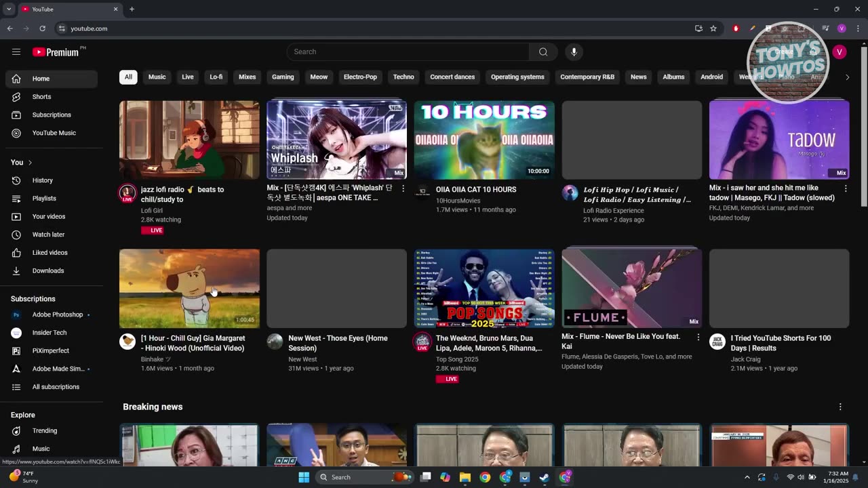Open All subscriptions list

(x=52, y=387)
